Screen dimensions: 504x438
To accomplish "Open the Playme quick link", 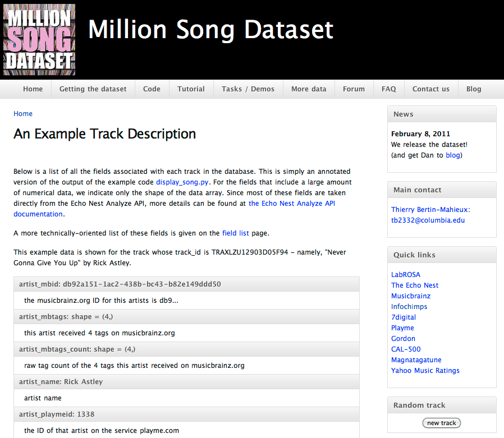I will pyautogui.click(x=402, y=328).
